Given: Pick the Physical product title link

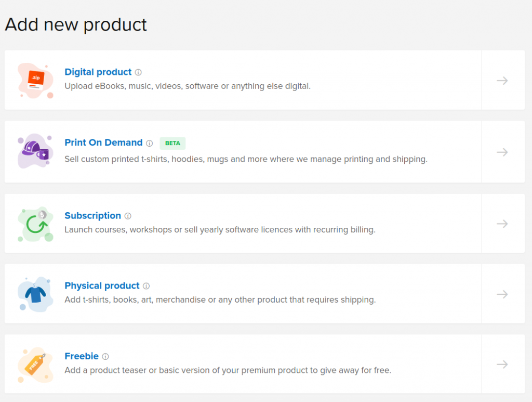Looking at the screenshot, I should [102, 286].
